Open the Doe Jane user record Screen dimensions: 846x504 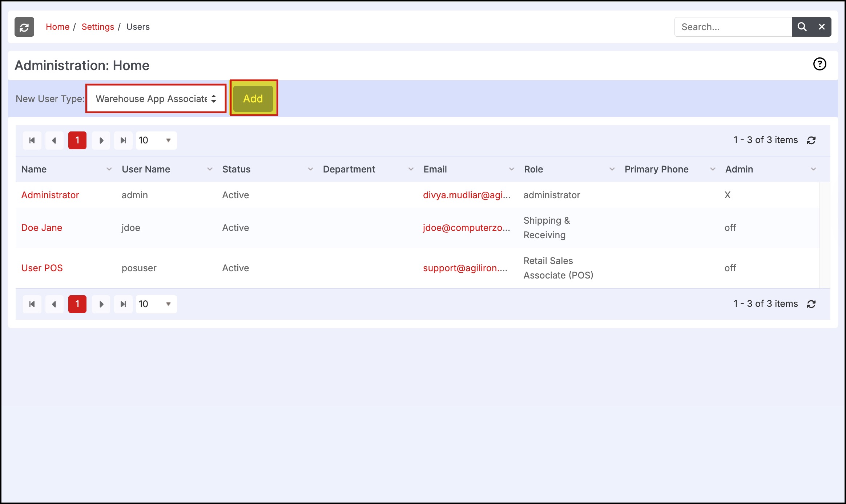(42, 228)
